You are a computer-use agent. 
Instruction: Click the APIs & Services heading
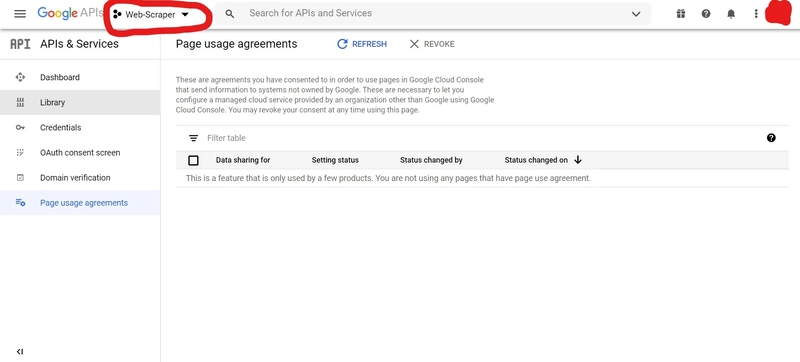pyautogui.click(x=79, y=44)
